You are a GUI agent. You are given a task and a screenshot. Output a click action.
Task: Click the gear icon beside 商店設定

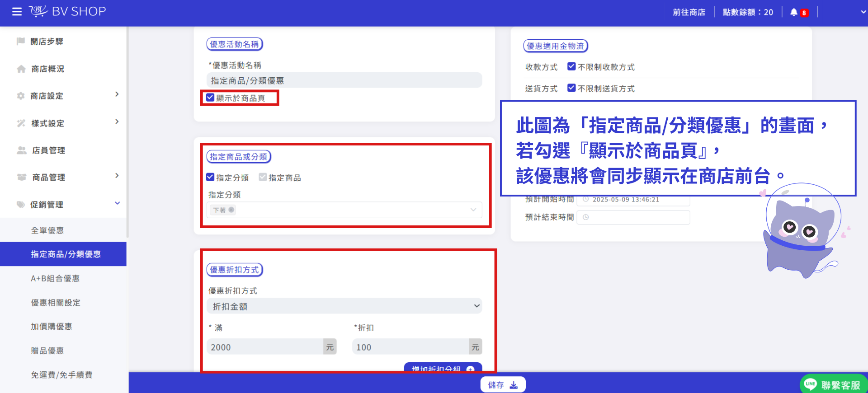21,96
